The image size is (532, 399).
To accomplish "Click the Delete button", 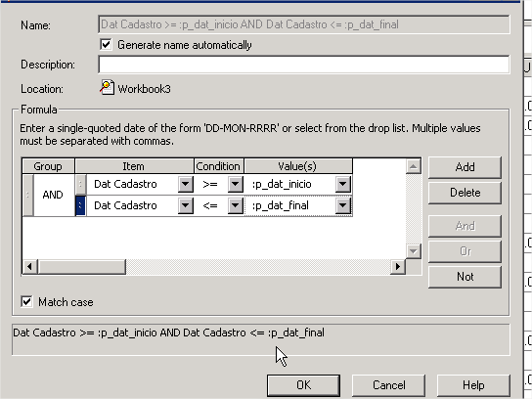I will click(x=465, y=193).
